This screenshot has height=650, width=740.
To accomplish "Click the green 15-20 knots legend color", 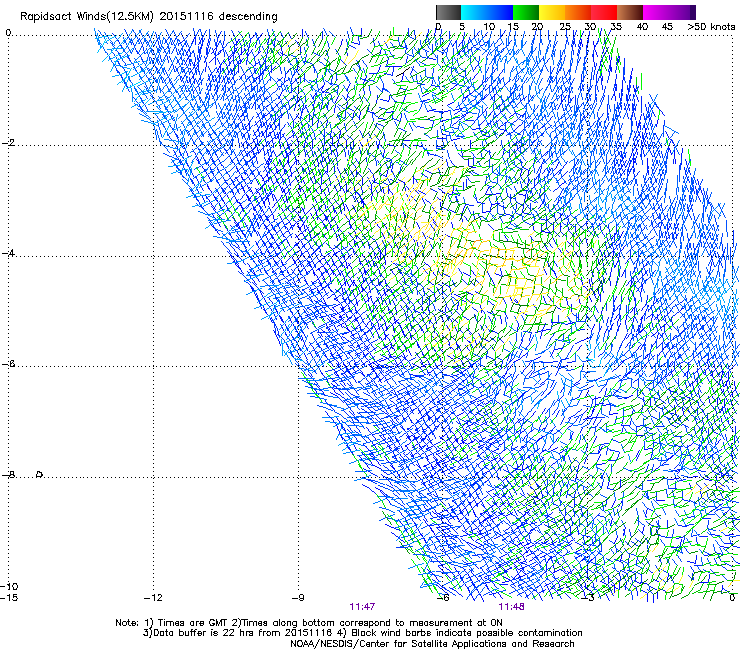I will point(526,12).
